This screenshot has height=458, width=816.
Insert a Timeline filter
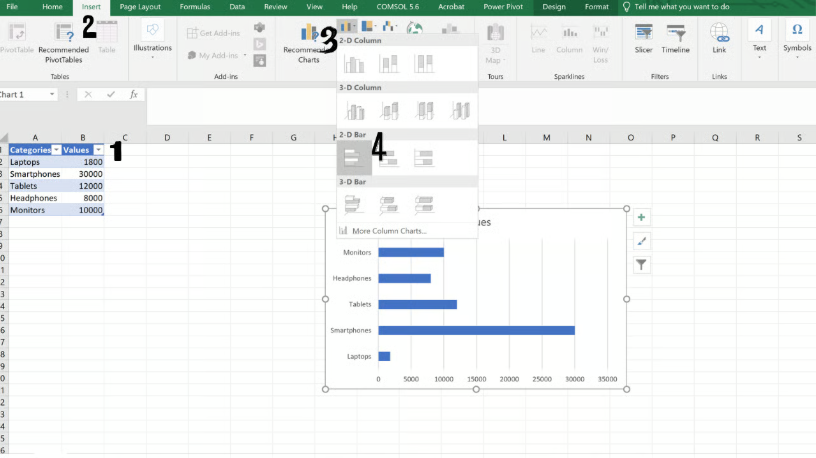point(676,38)
